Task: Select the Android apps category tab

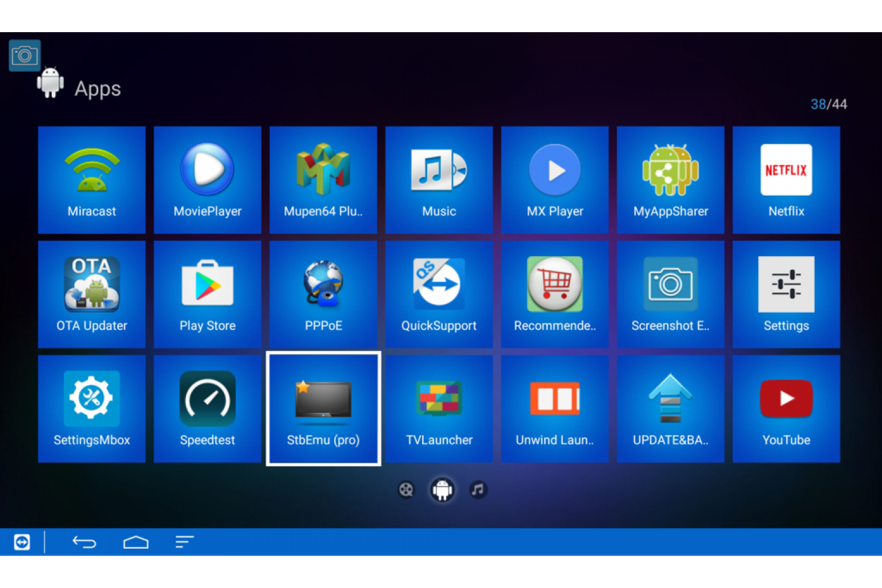Action: [442, 490]
